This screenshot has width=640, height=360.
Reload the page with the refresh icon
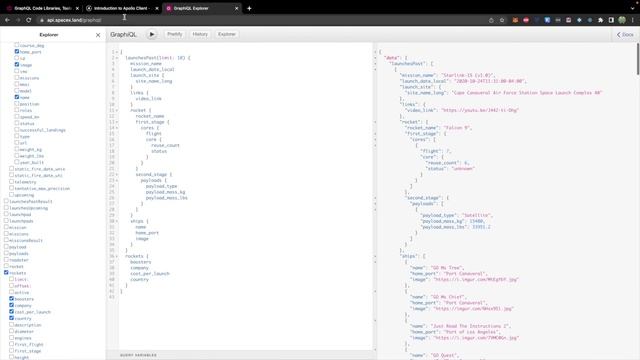tap(29, 20)
